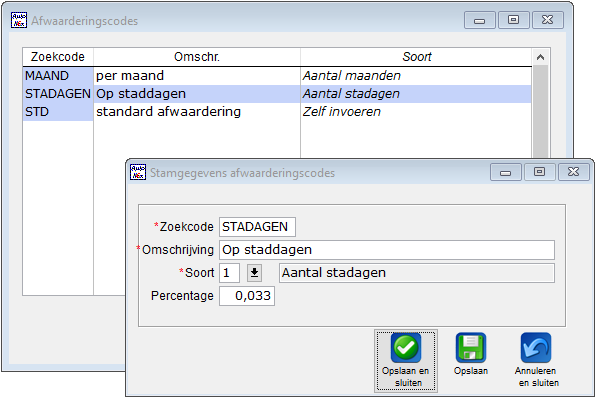Open the Soort lookup arrow button
Viewport: 596px width, 398px height.
click(x=254, y=273)
